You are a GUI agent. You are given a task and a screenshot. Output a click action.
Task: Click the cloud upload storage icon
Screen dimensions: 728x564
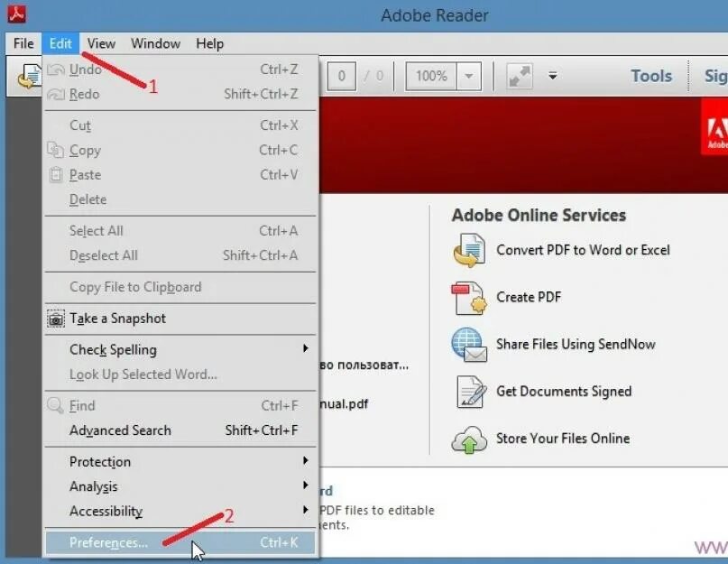pyautogui.click(x=469, y=439)
